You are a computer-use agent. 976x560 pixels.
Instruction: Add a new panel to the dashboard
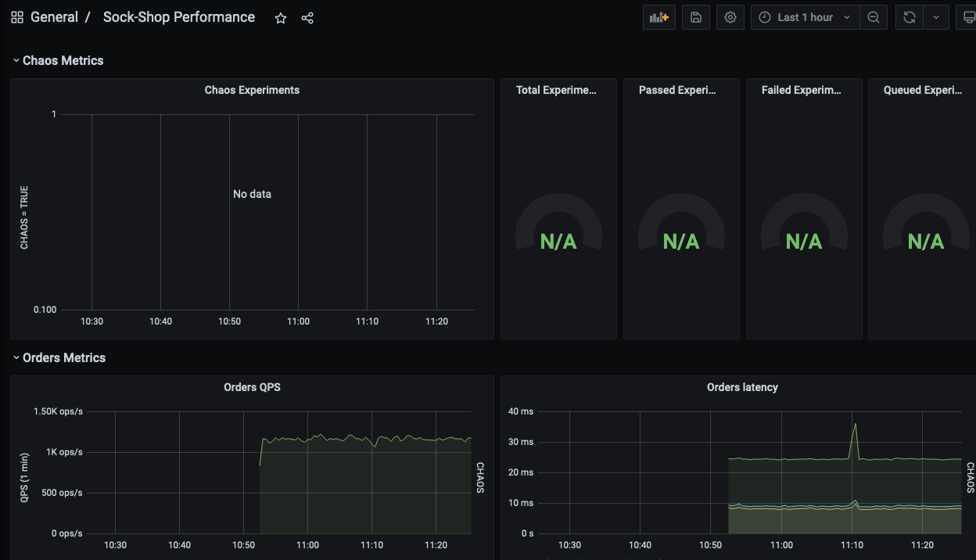(x=658, y=16)
